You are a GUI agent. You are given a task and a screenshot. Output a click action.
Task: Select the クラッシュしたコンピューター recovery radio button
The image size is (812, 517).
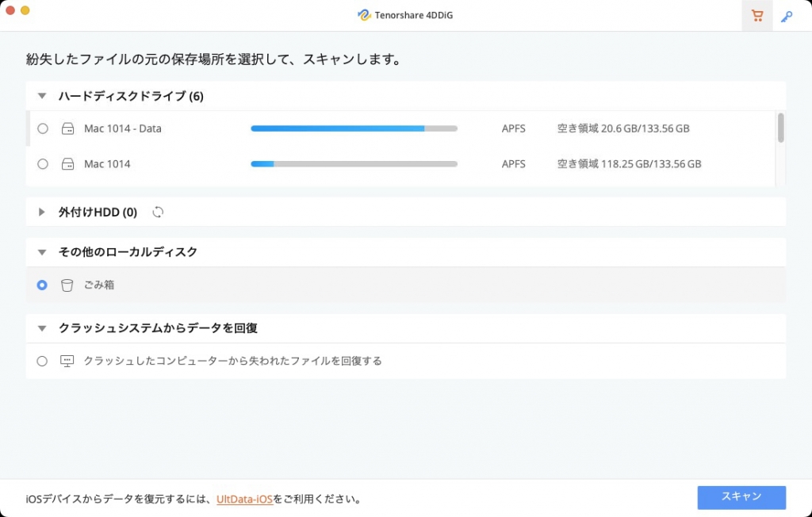pos(42,361)
